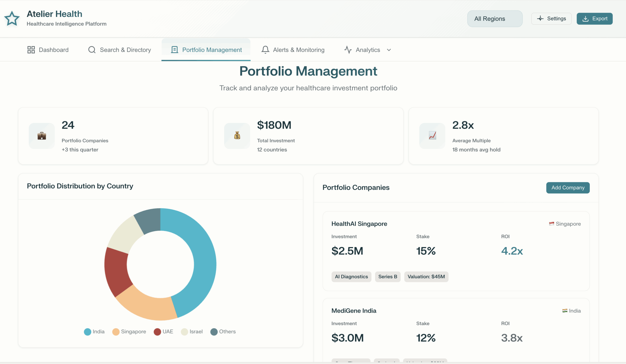The image size is (626, 364).
Task: Click the bell icon for Alerts
Action: [265, 50]
